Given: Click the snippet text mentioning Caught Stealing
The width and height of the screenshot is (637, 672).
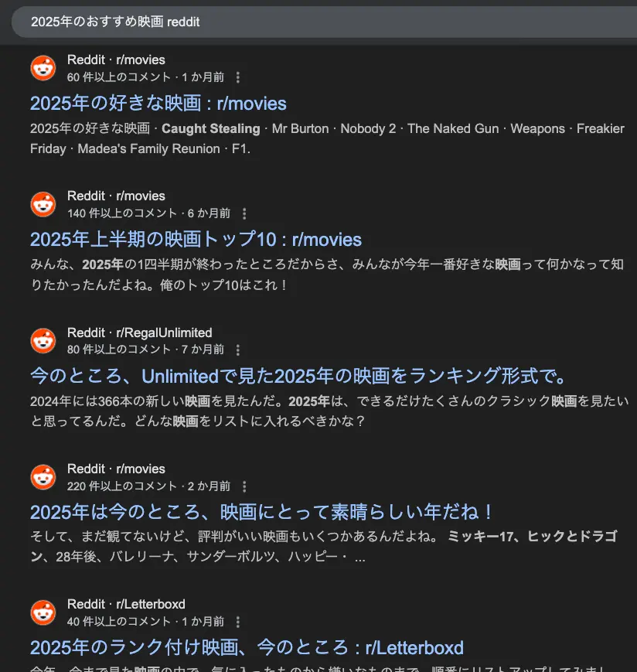Looking at the screenshot, I should coord(327,138).
